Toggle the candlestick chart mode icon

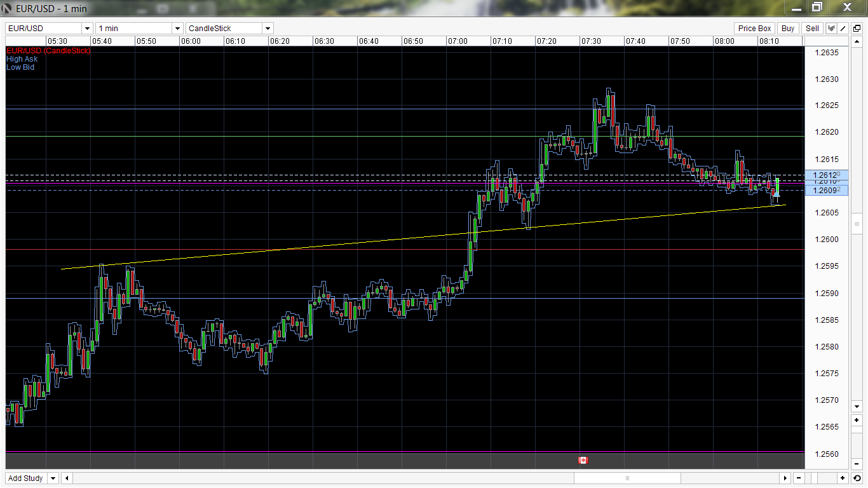click(x=831, y=29)
